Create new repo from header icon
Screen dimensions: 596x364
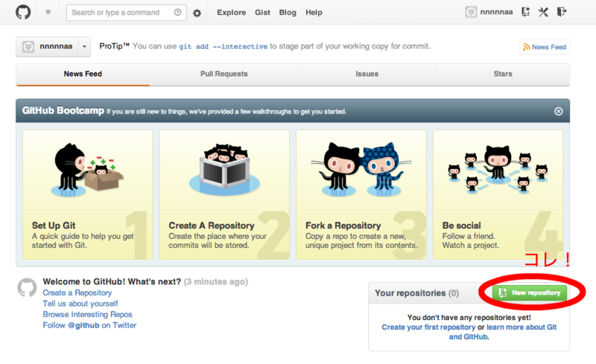[525, 12]
